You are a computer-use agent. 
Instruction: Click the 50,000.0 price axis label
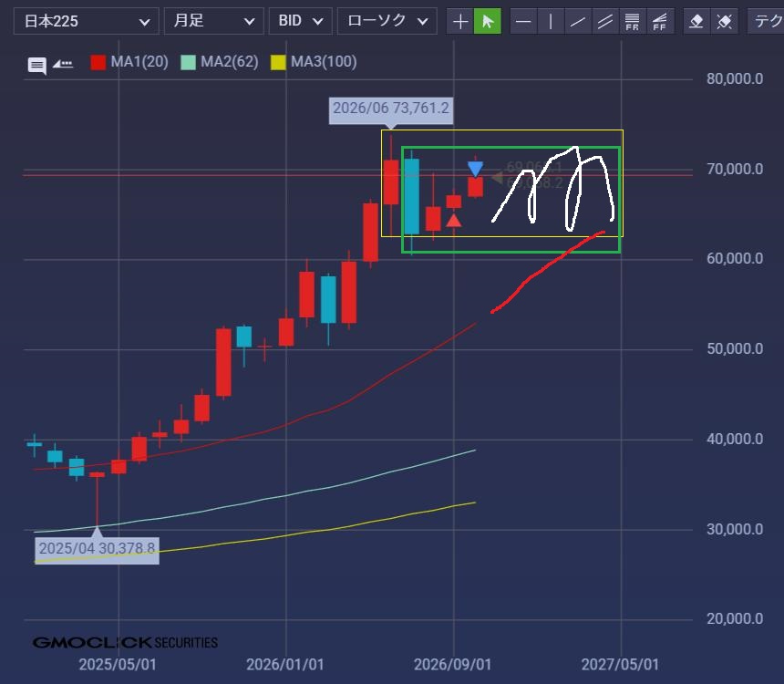(x=735, y=348)
